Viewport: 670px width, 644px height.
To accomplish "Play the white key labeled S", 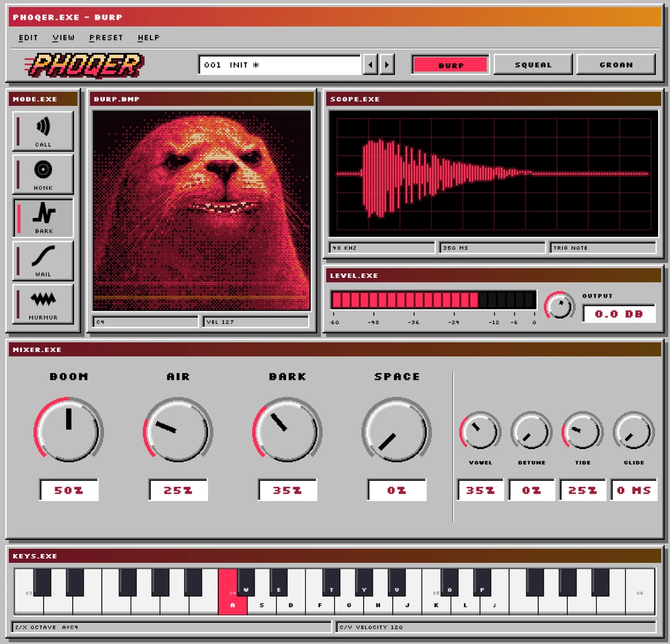I will click(x=262, y=605).
